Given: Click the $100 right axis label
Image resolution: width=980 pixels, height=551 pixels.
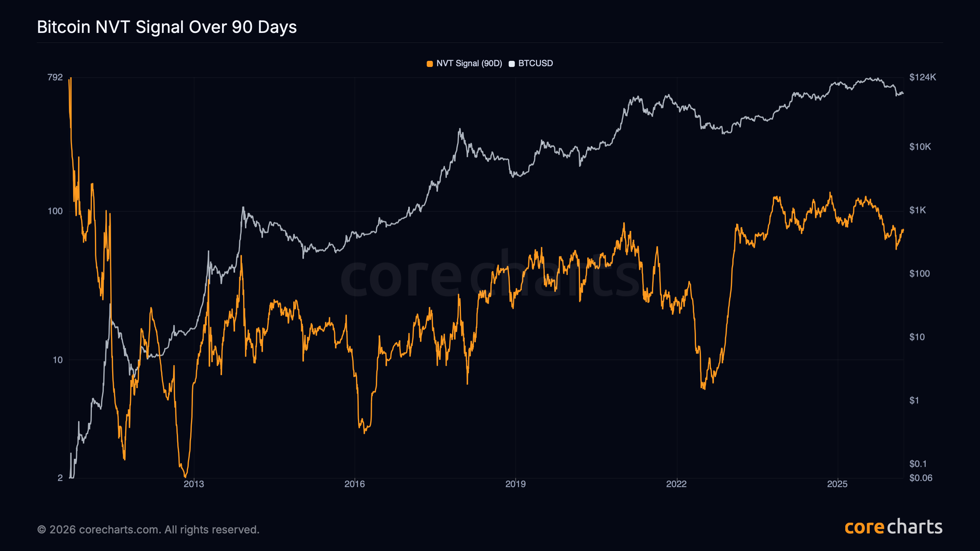Looking at the screenshot, I should point(919,274).
